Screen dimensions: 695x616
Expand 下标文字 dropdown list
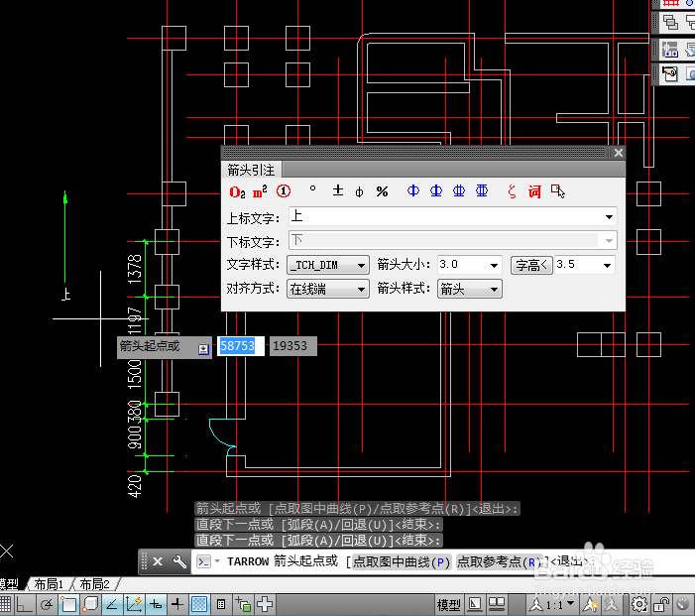(609, 240)
